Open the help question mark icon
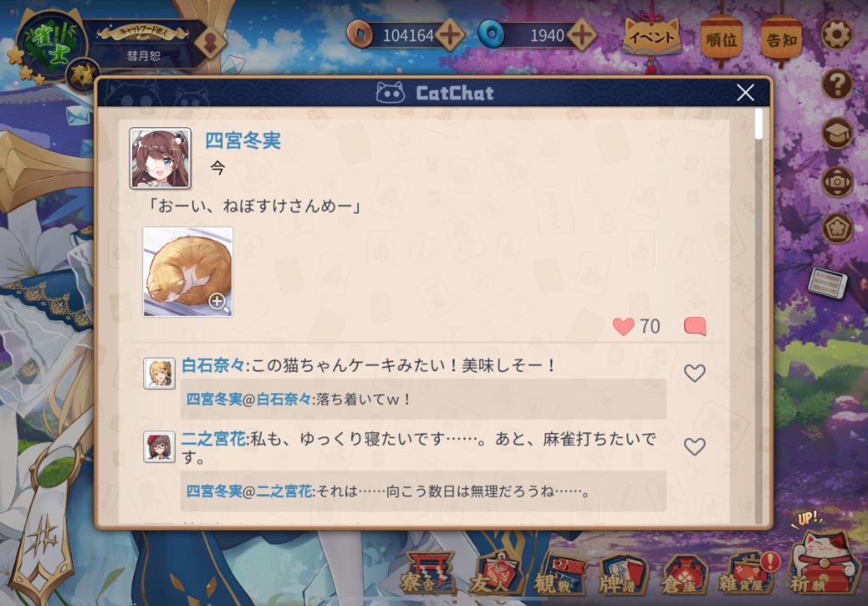Image resolution: width=868 pixels, height=606 pixels. coord(837,84)
